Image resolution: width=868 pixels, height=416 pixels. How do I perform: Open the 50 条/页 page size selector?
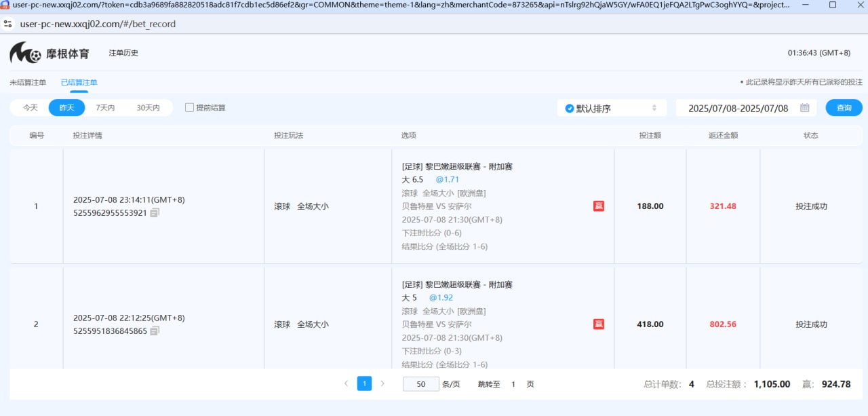coord(420,384)
